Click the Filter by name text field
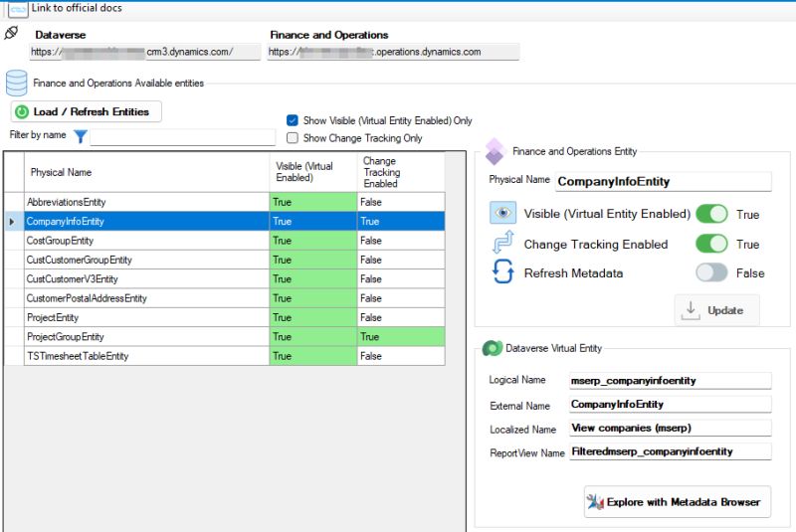Screen dimensions: 796x532 (183, 137)
